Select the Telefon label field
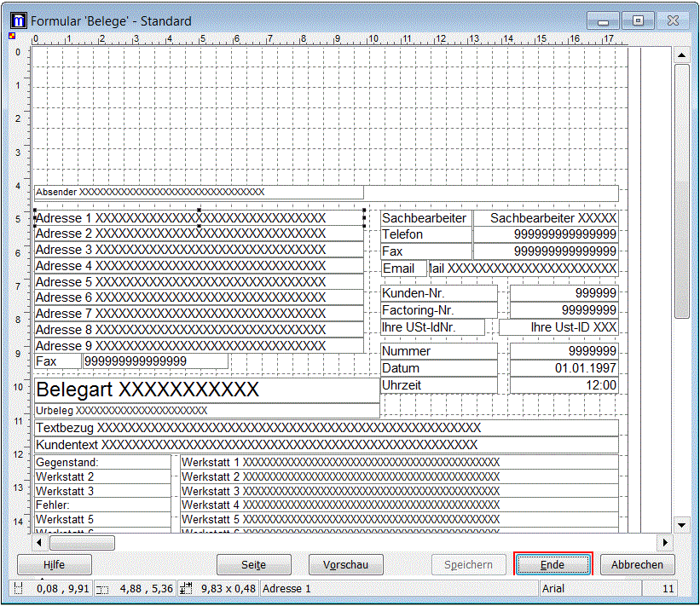The height and width of the screenshot is (606, 700). tap(426, 234)
